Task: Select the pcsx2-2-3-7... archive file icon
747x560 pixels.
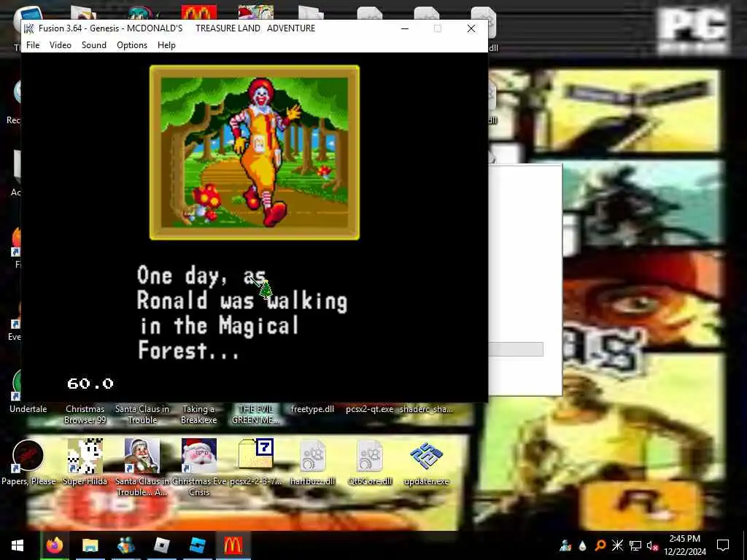Action: [256, 462]
